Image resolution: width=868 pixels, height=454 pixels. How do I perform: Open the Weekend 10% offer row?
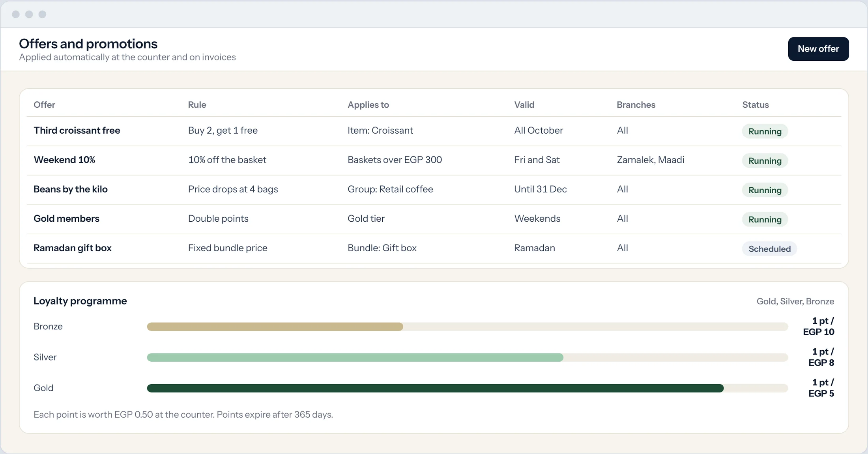click(434, 161)
